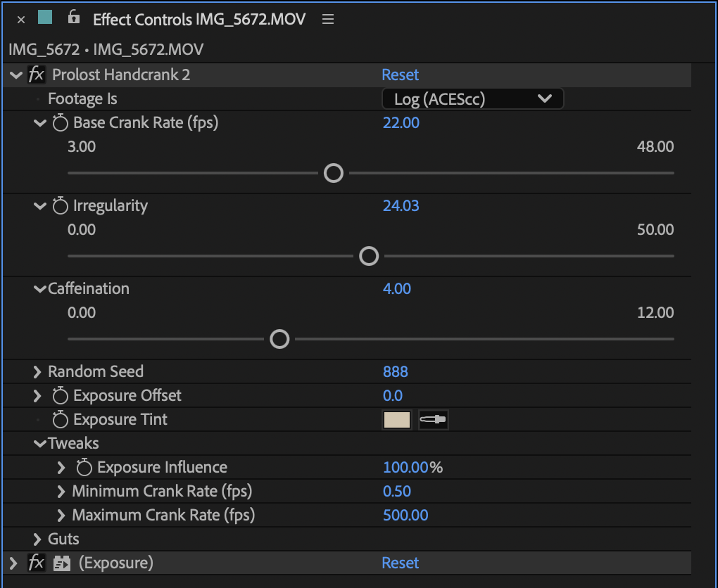718x588 pixels.
Task: Toggle fx switch for (Exposure) effect
Action: (37, 563)
